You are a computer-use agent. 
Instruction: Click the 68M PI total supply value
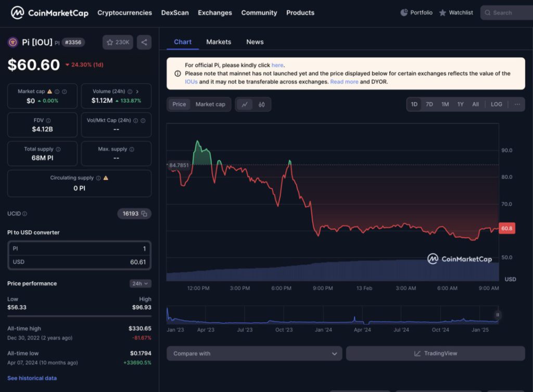(x=43, y=158)
